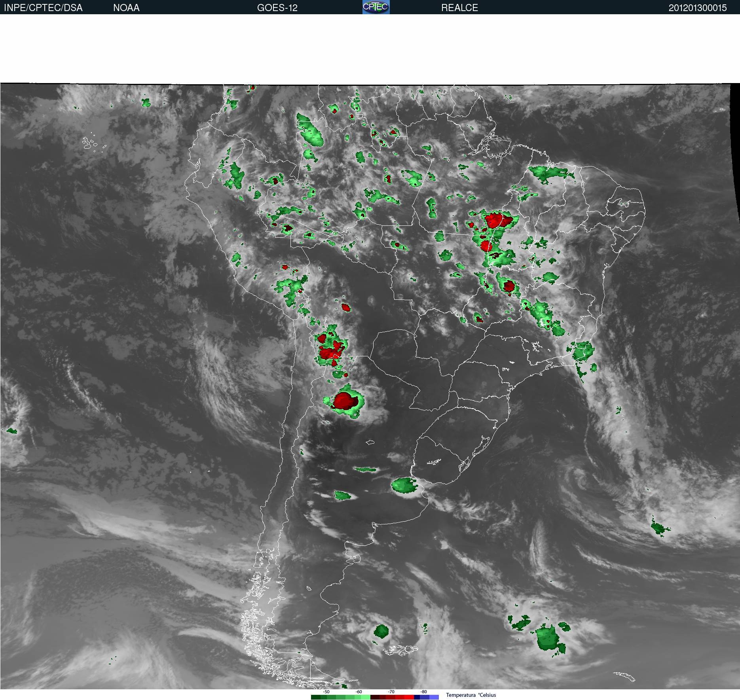Click the -80 value on temperature scale
Image resolution: width=740 pixels, height=700 pixels.
pyautogui.click(x=423, y=692)
